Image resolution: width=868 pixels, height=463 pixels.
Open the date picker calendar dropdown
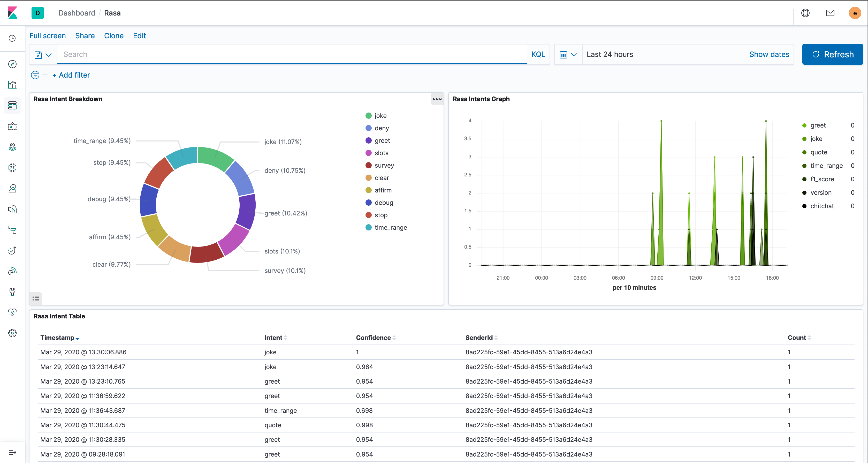click(x=568, y=54)
